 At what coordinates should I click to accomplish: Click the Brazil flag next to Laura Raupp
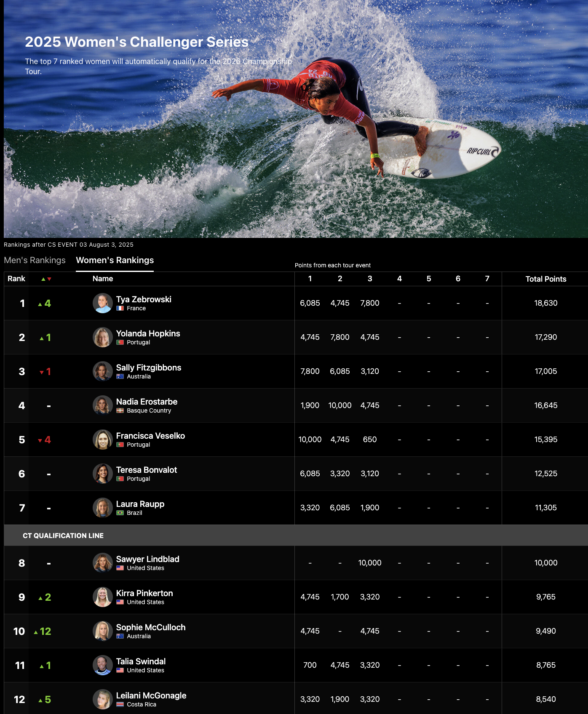[120, 513]
